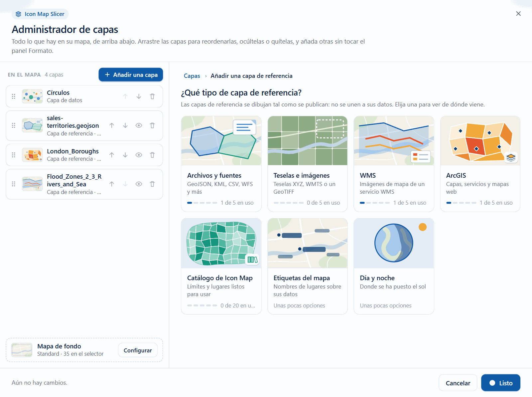
Task: Click the 'Standard · 35 en el selector' text
Action: 70,354
